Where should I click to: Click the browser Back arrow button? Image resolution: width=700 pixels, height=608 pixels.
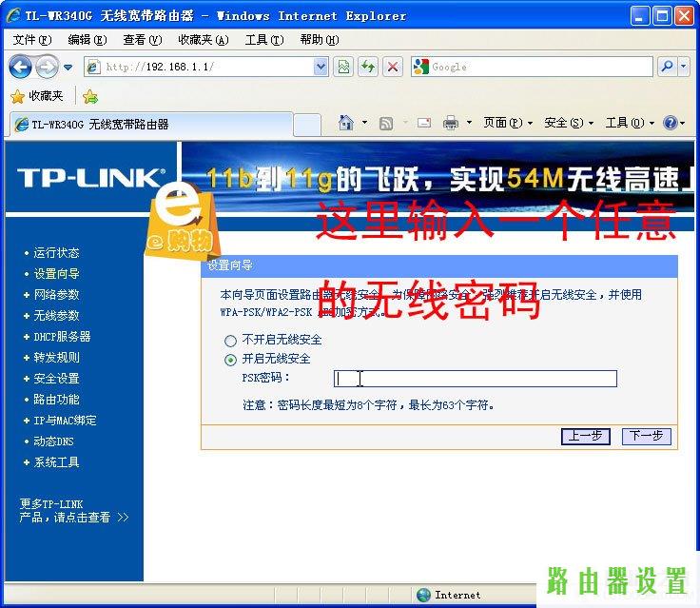21,67
